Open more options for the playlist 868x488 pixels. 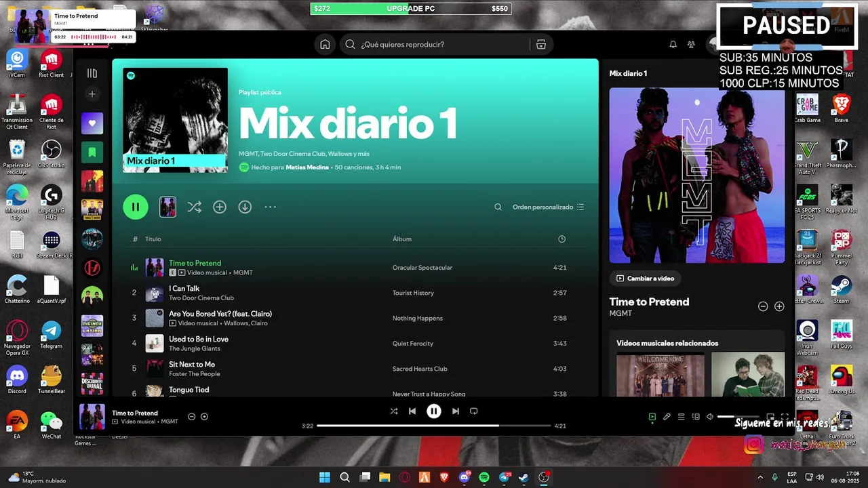pos(270,207)
